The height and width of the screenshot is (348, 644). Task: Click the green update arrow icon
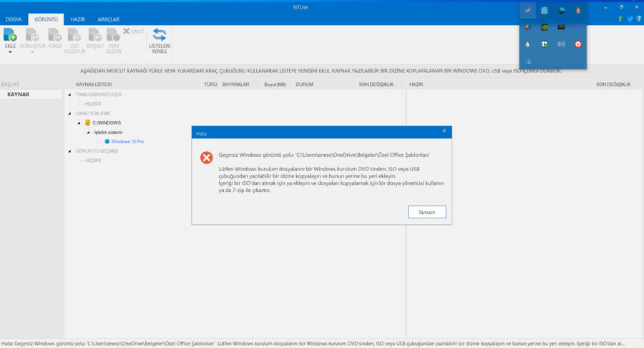click(x=620, y=19)
